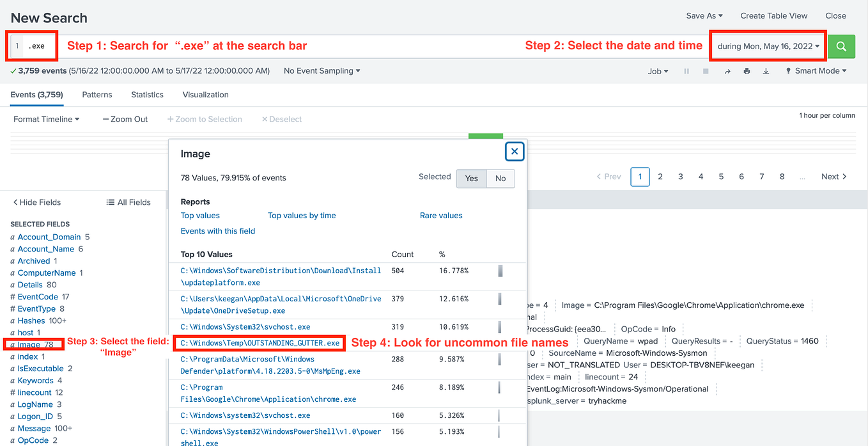
Task: Click the search bar containing .exe
Action: pos(37,45)
